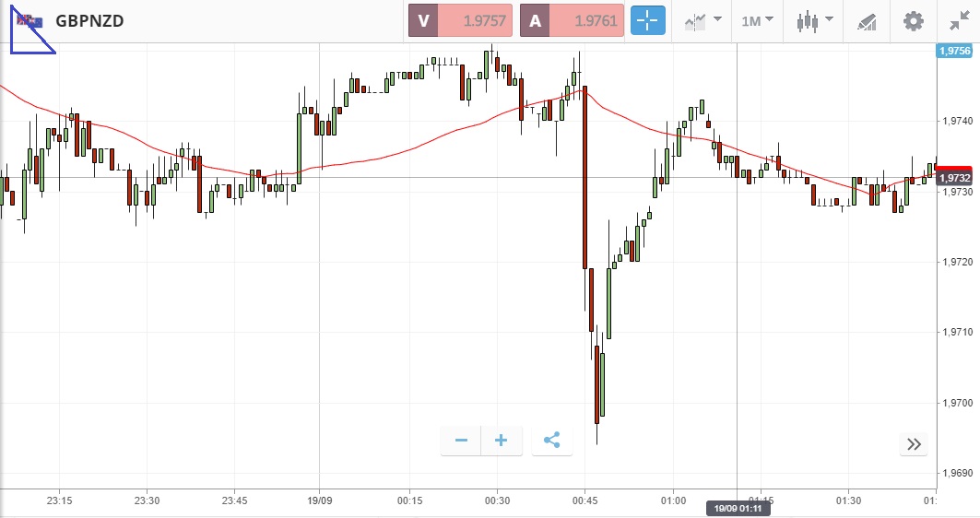Expand the 1M timeframe dropdown
This screenshot has height=518, width=980.
tap(757, 20)
